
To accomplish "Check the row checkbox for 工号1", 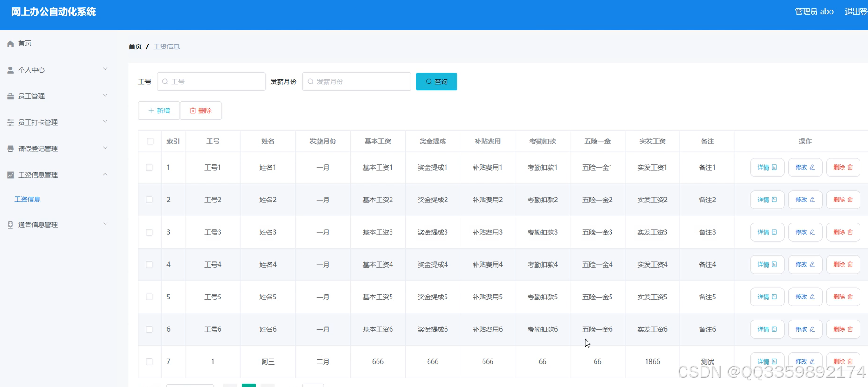I will point(149,167).
